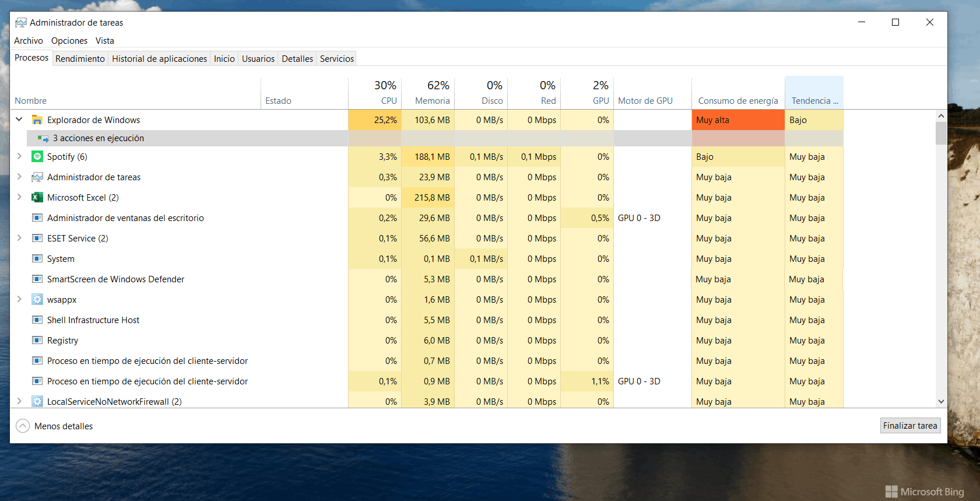The width and height of the screenshot is (980, 501).
Task: Click the 3 acciones en ejecución icon
Action: pos(43,138)
